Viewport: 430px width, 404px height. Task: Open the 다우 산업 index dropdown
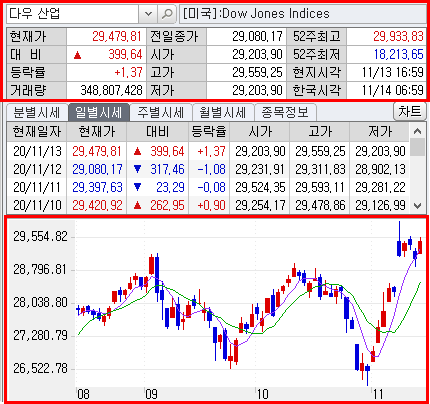[x=148, y=14]
